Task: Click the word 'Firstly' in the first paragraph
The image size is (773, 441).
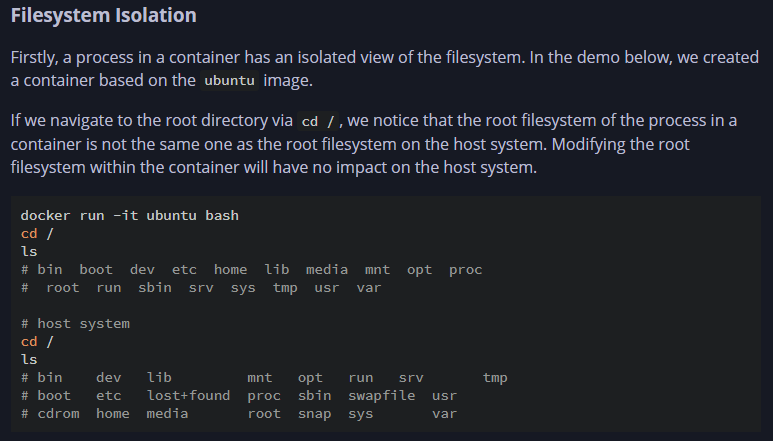Action: pos(34,58)
